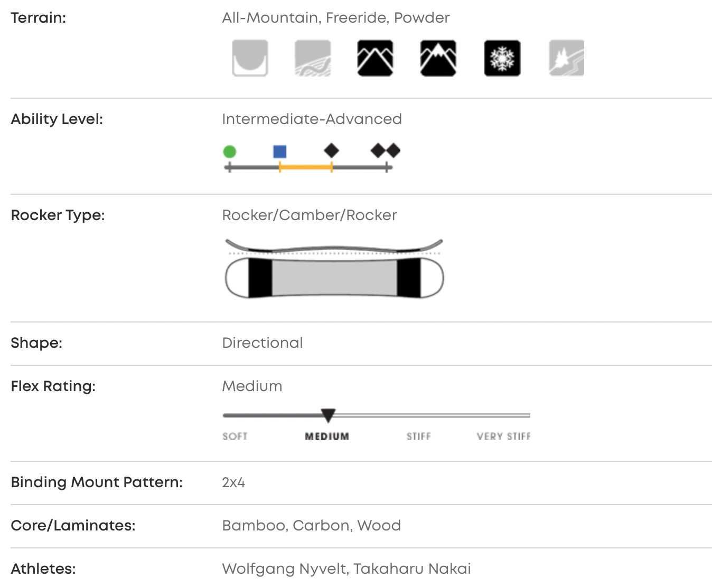Click the single black diamond icon
Image resolution: width=712 pixels, height=588 pixels.
(x=331, y=151)
